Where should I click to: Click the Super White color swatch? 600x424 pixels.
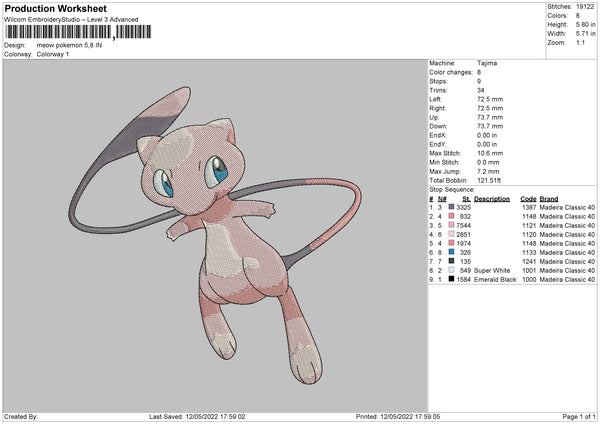coord(451,270)
